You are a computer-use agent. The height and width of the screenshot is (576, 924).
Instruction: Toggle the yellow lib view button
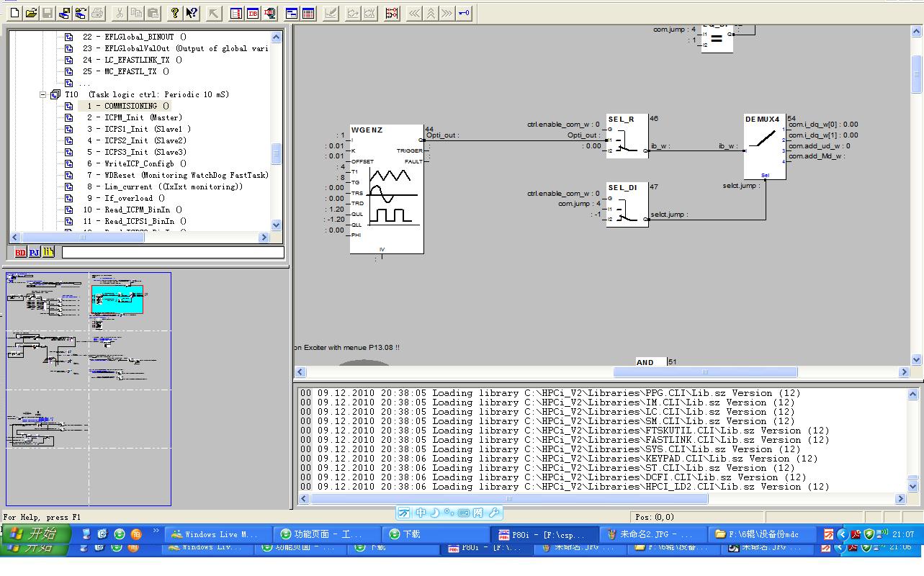[48, 252]
